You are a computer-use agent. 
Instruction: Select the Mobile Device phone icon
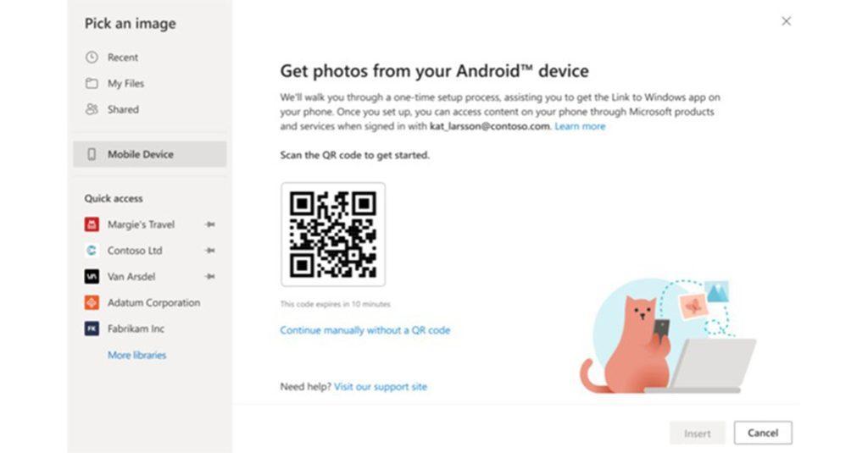(x=92, y=154)
